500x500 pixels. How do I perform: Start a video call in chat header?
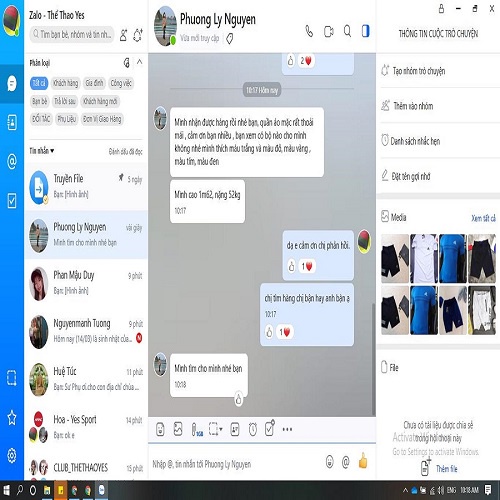pos(329,31)
